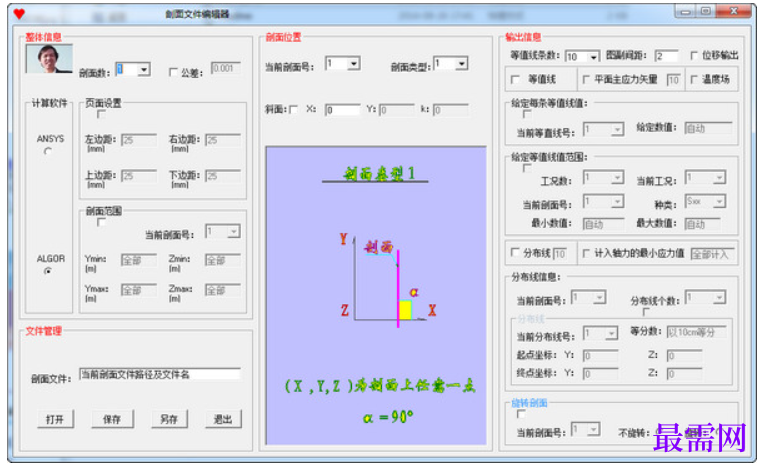765x469 pixels.
Task: Click the 保存 button
Action: 112,419
